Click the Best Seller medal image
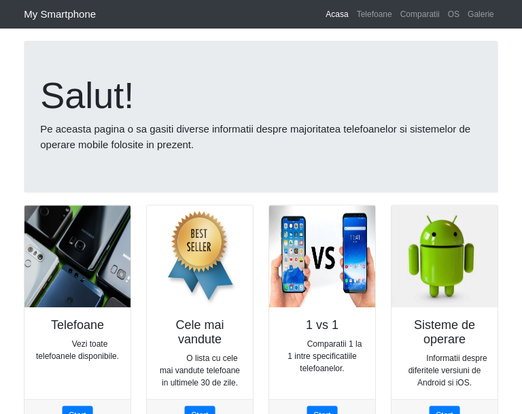 click(200, 256)
